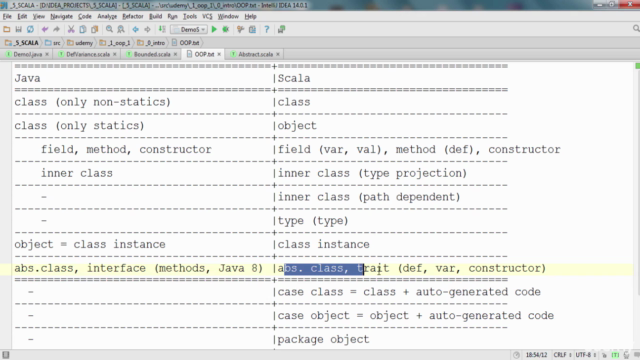Open the Edit menu

click(x=22, y=16)
